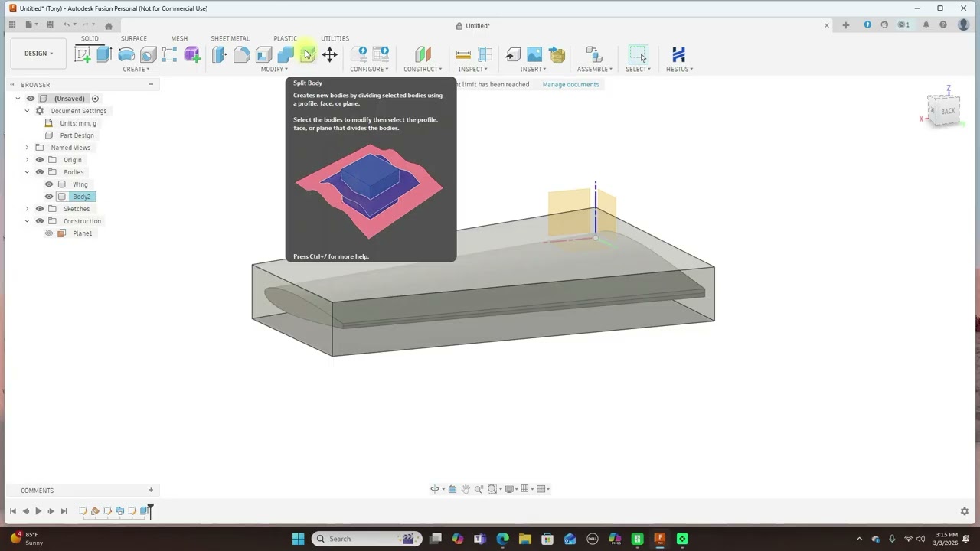Open the data panel grid icon
980x551 pixels.
click(12, 25)
